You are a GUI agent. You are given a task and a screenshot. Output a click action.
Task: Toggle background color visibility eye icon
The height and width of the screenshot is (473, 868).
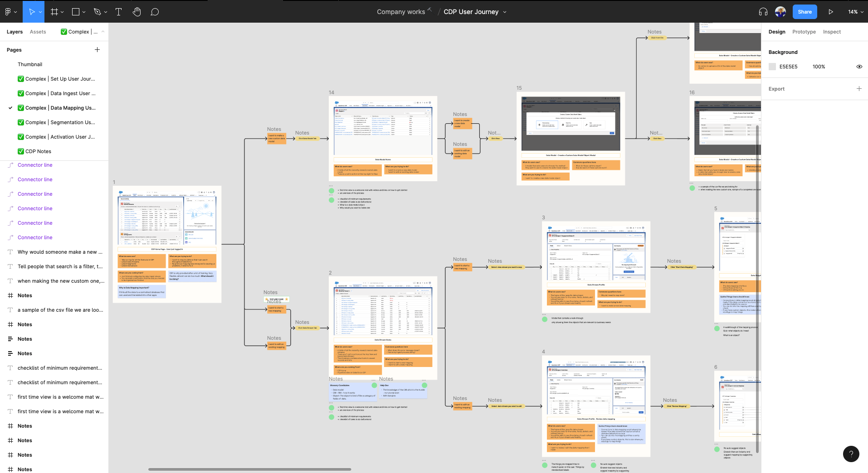pyautogui.click(x=859, y=67)
